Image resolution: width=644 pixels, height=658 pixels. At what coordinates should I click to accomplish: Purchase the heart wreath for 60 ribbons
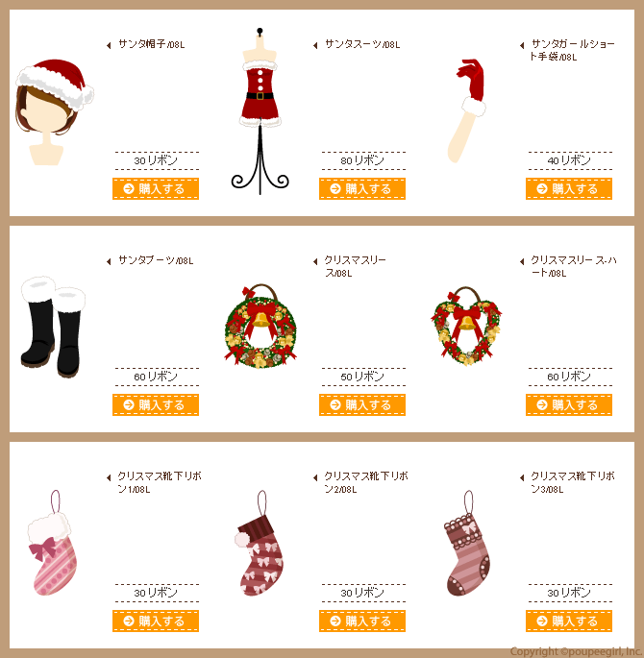[568, 405]
